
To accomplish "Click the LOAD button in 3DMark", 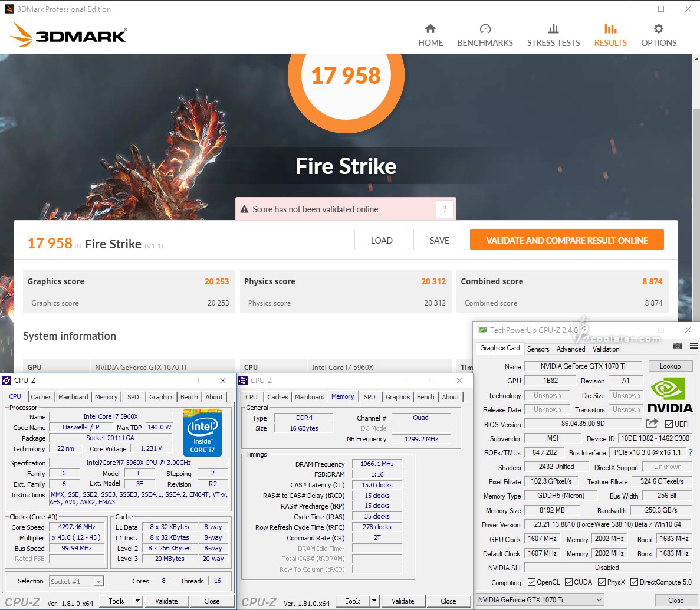I will [382, 240].
